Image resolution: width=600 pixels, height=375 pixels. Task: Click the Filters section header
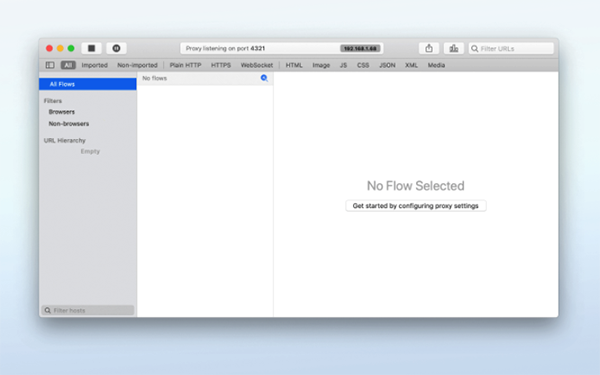pyautogui.click(x=53, y=101)
